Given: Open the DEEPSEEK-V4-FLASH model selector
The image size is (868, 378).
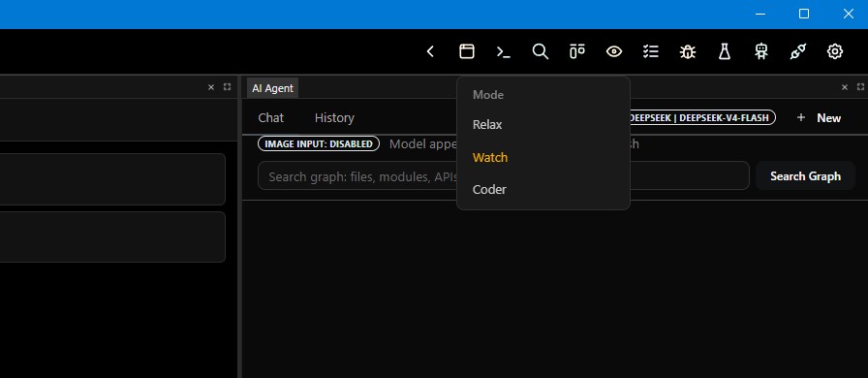Looking at the screenshot, I should [x=702, y=117].
